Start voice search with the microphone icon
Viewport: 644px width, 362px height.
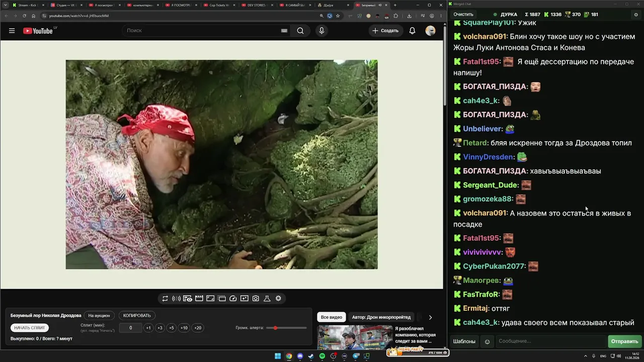pos(321,31)
